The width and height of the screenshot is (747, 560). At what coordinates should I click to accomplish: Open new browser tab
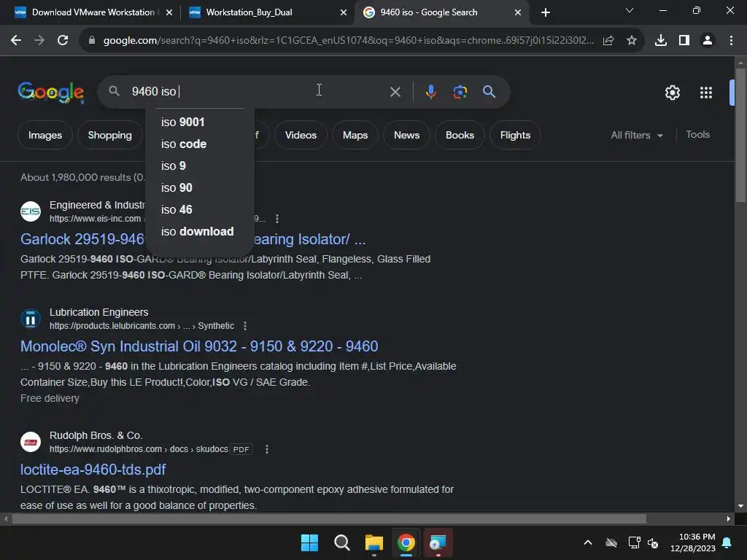pyautogui.click(x=546, y=12)
